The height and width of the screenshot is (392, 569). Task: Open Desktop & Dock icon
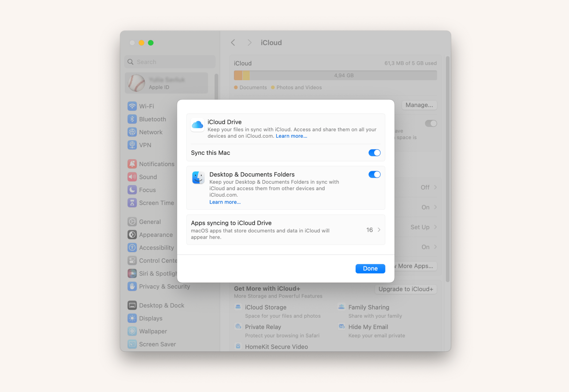pos(132,305)
